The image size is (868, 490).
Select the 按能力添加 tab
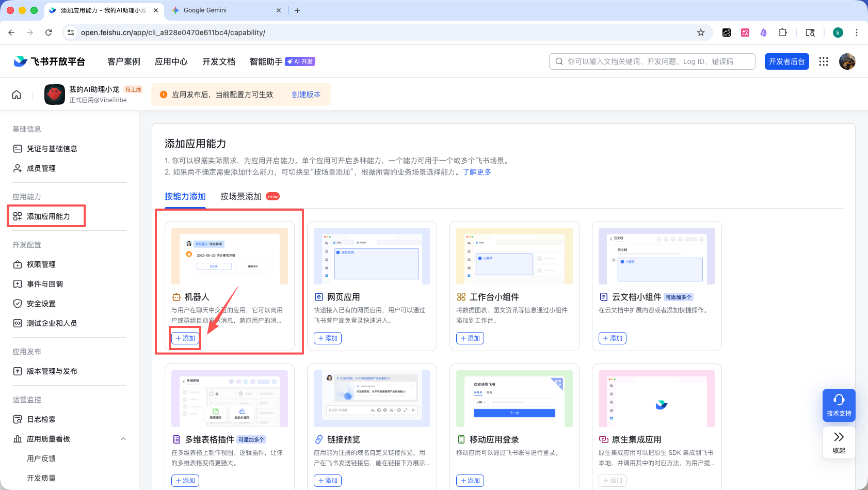pos(185,197)
